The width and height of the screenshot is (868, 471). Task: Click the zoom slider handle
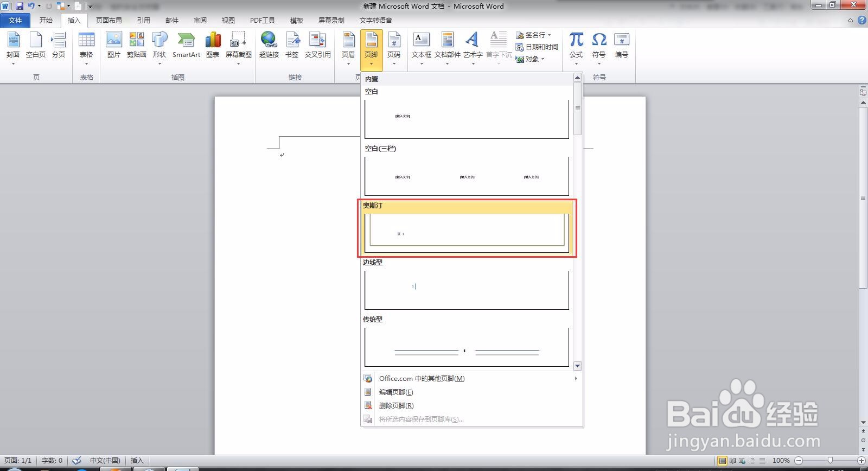tap(830, 461)
